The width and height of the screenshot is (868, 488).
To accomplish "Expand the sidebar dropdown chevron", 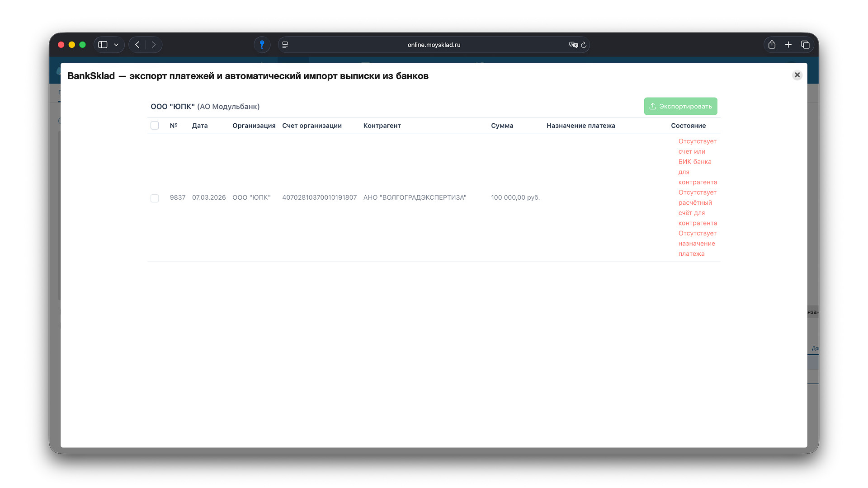I will (116, 45).
